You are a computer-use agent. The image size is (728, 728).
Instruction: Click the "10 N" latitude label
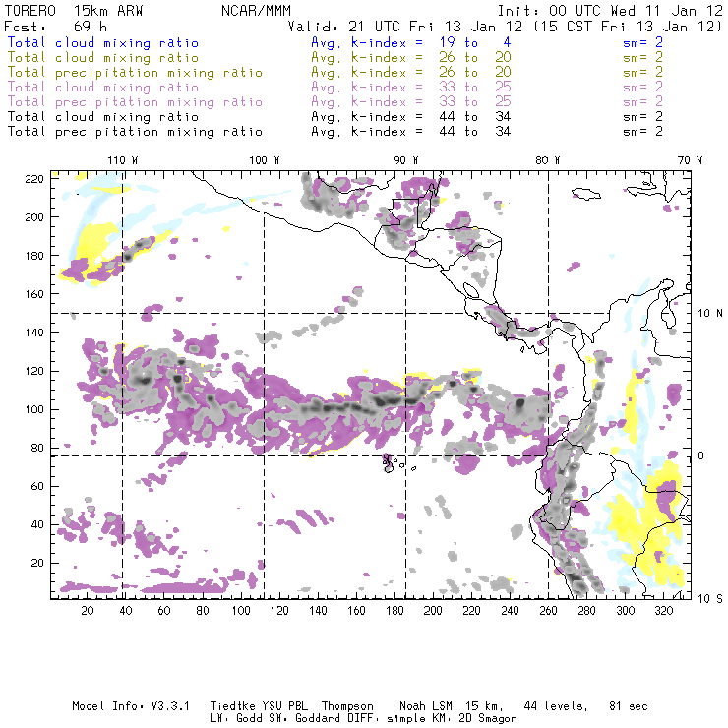(x=710, y=314)
